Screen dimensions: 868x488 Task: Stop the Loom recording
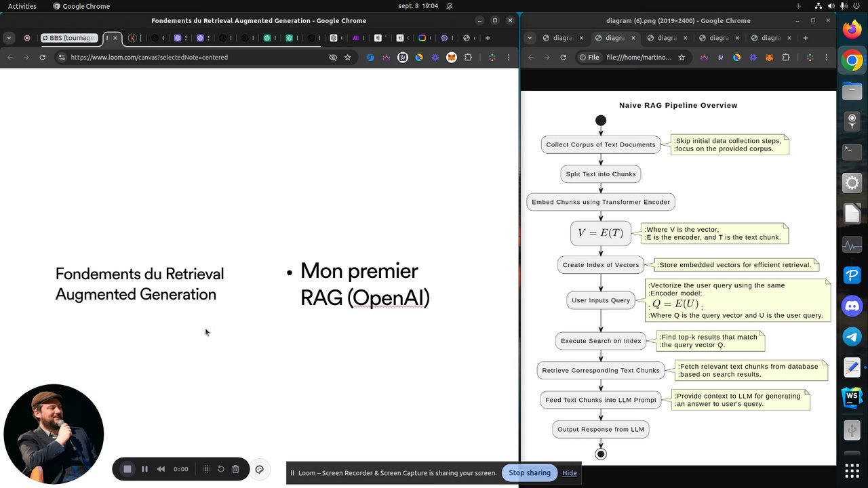point(127,469)
